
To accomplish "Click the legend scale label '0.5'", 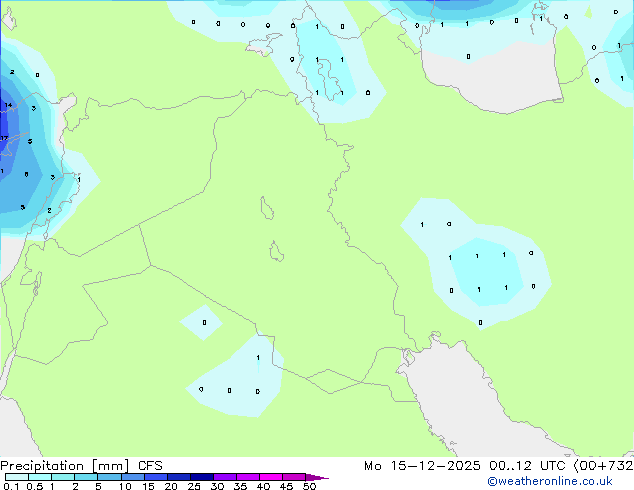I will (35, 486).
